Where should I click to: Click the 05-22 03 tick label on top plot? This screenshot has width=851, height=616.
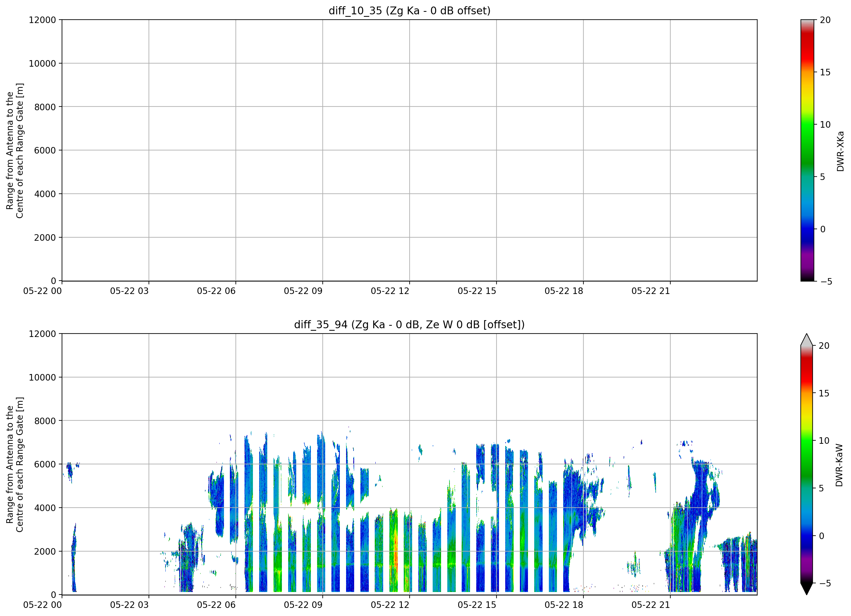click(129, 291)
